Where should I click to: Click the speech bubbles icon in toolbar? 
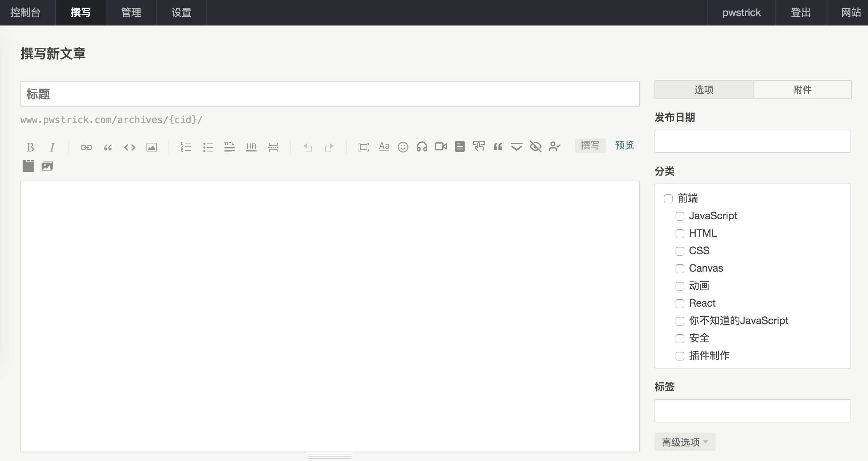[479, 146]
